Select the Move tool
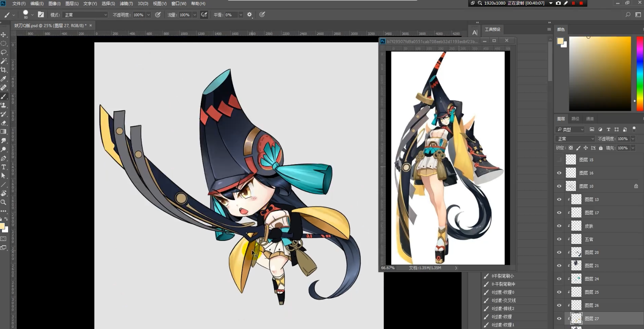This screenshot has width=644, height=329. tap(3, 35)
